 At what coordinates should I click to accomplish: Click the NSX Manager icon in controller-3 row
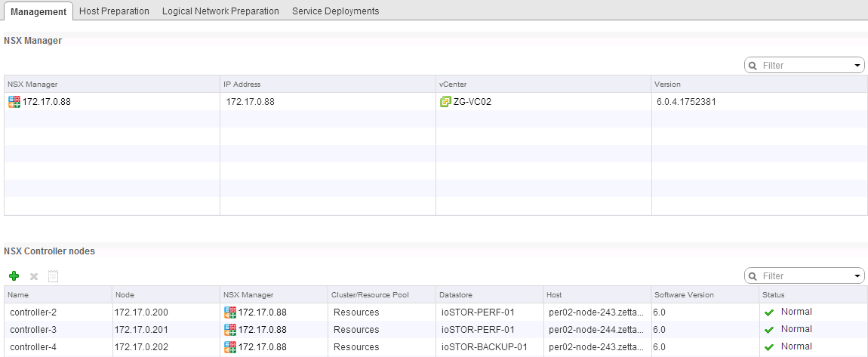pos(230,330)
